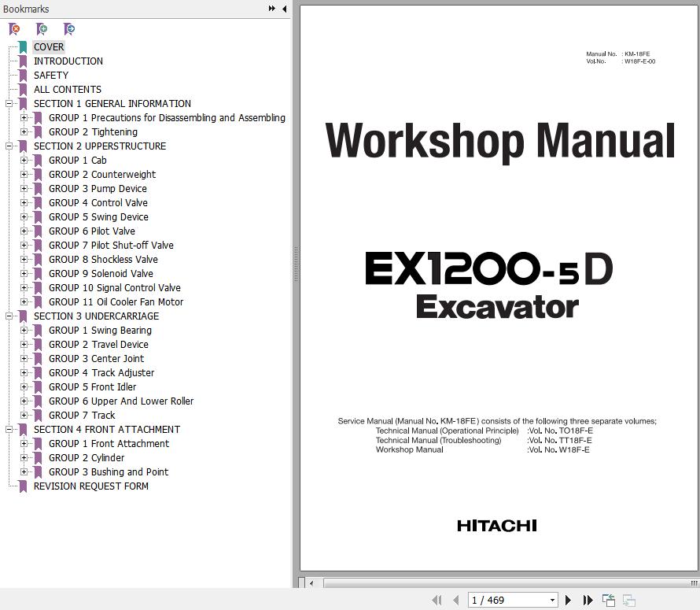
Task: Jump to the last page
Action: [x=588, y=600]
